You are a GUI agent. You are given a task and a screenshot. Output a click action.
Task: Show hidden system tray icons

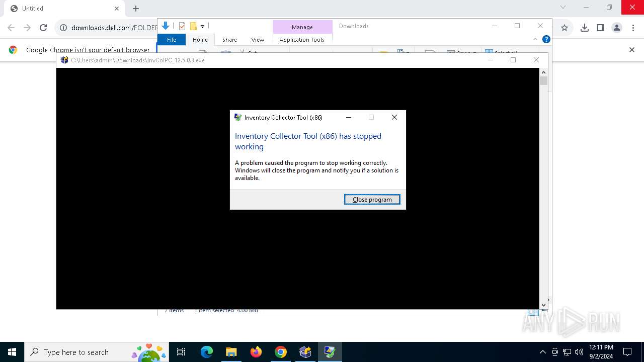[542, 352]
